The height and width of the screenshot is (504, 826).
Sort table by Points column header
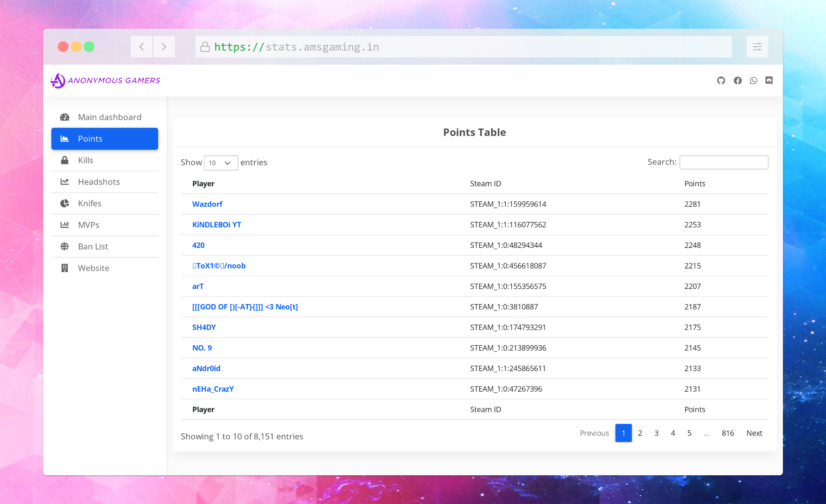(x=695, y=183)
